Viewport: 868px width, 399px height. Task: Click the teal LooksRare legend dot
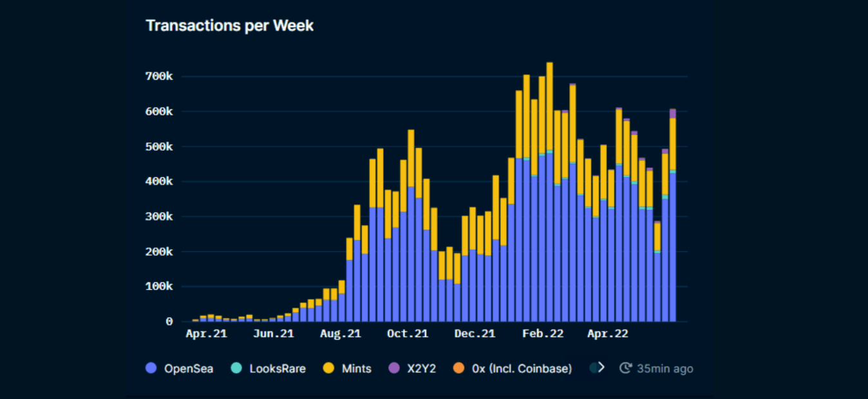237,369
